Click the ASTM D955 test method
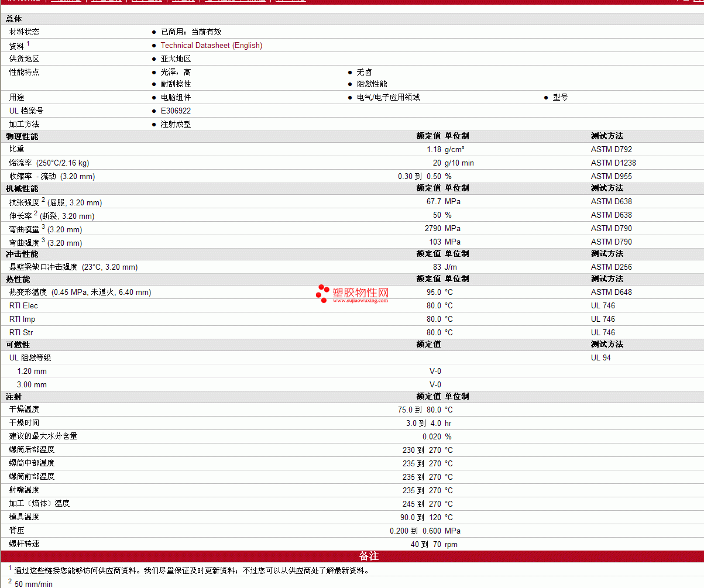Screen dimensions: 704x588 coord(612,177)
